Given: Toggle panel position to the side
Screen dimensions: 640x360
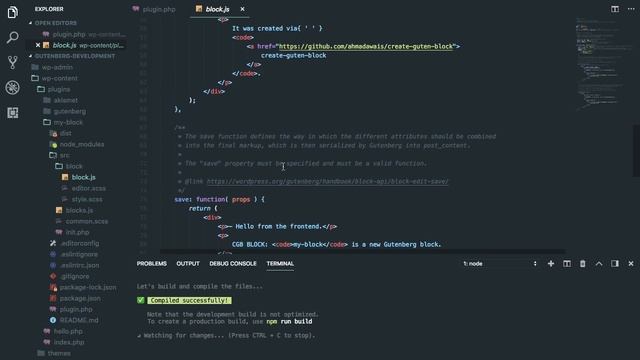Looking at the screenshot, I should 615,264.
